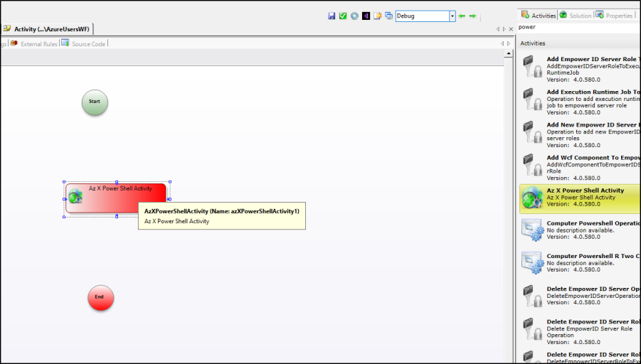Select the Az X Power Shell Activity shape
Image resolution: width=641 pixels, height=364 pixels.
tap(117, 198)
